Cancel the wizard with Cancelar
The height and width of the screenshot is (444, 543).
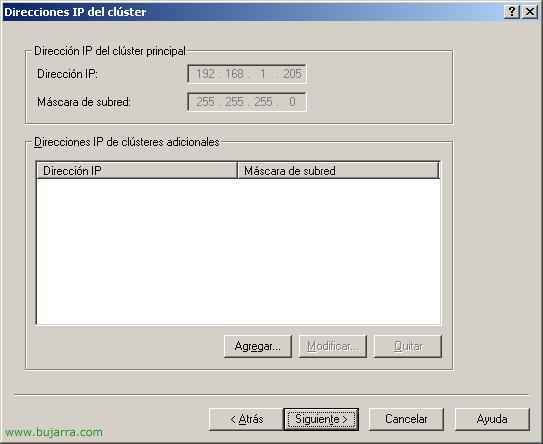406,419
